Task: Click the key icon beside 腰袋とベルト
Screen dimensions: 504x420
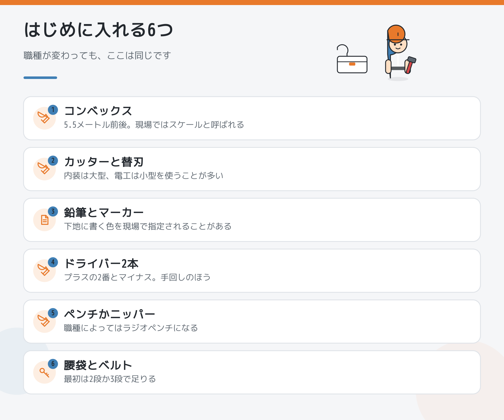Action: 44,372
